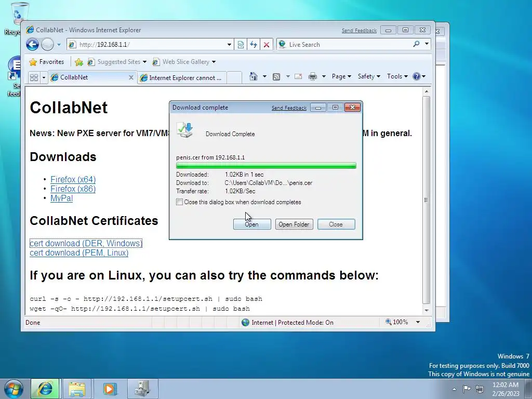
Task: Show Quick Tabs thumbnail view
Action: (34, 78)
